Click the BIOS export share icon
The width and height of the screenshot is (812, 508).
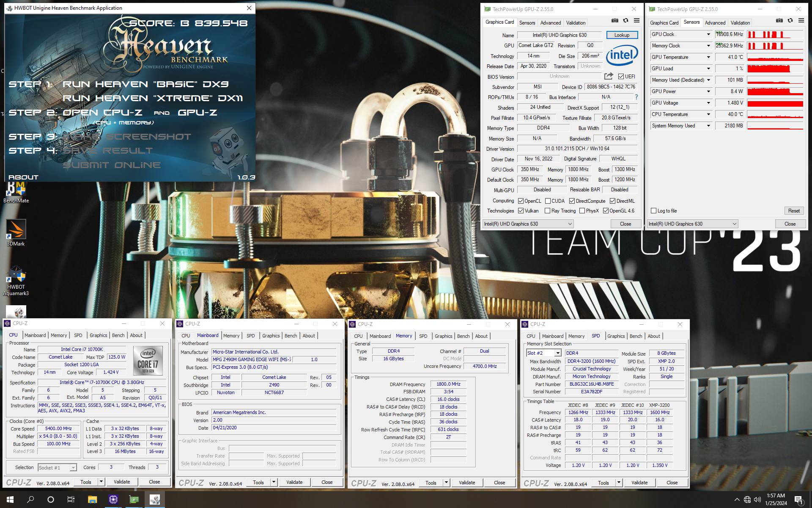[609, 76]
